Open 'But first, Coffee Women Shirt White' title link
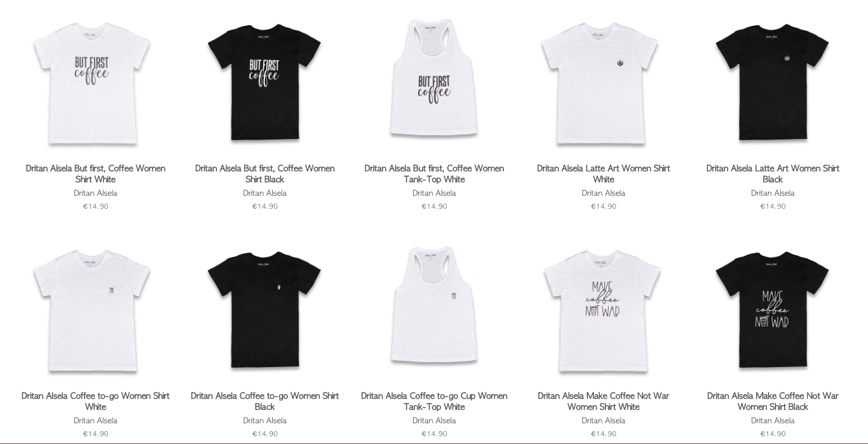Screen dimensions: 868x444 click(96, 174)
